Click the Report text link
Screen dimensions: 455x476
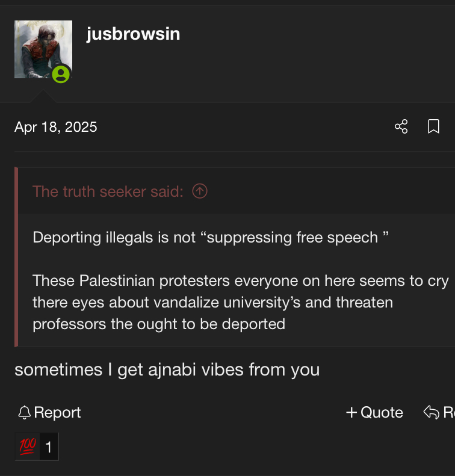point(58,413)
